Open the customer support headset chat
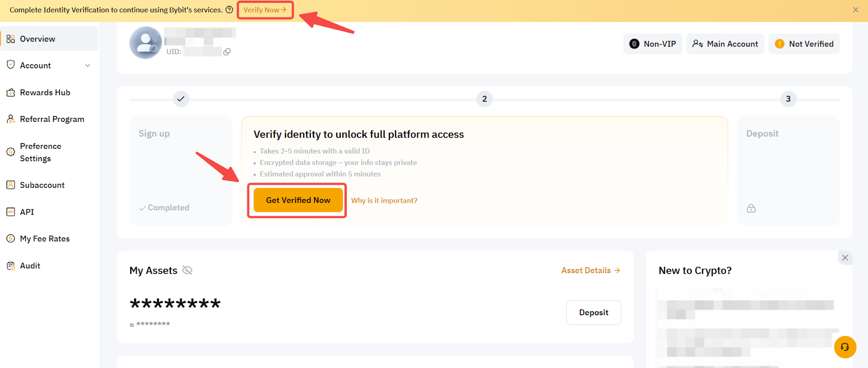Image resolution: width=868 pixels, height=368 pixels. pyautogui.click(x=845, y=347)
